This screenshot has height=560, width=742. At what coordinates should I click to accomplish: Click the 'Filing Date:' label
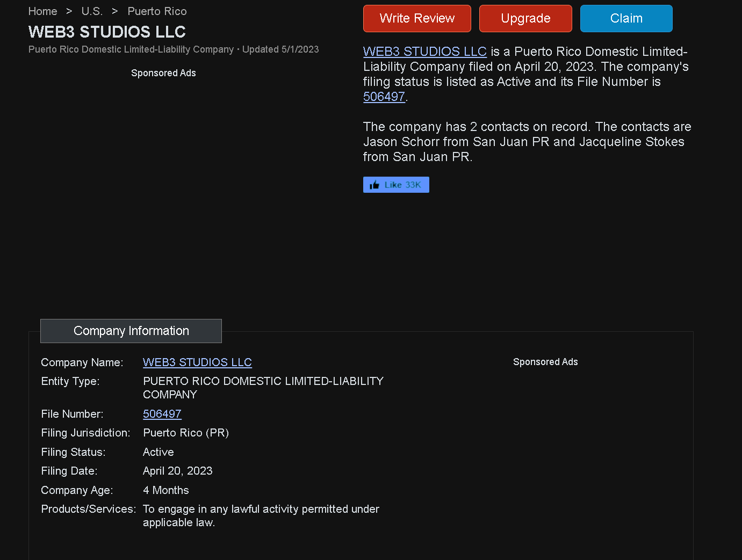69,471
